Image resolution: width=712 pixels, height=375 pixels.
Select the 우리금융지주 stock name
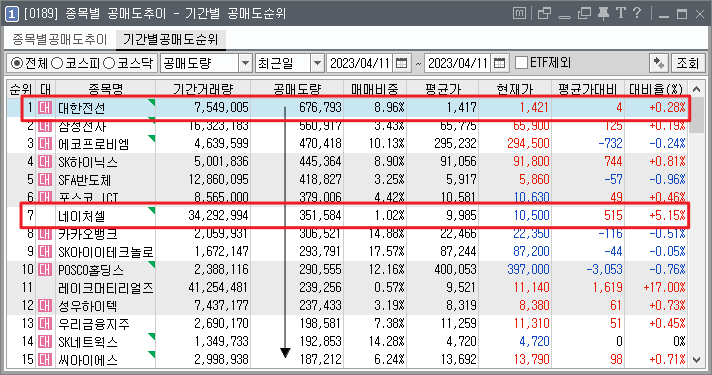click(94, 324)
